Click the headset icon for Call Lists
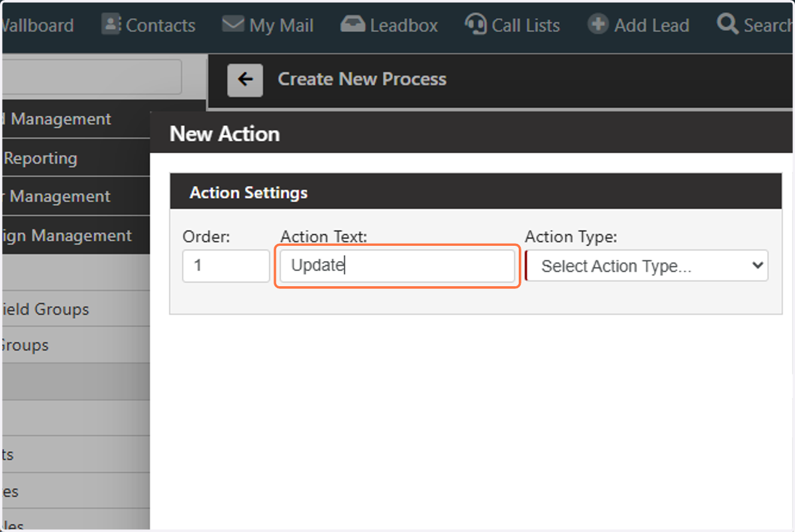This screenshot has width=795, height=532. pyautogui.click(x=475, y=25)
